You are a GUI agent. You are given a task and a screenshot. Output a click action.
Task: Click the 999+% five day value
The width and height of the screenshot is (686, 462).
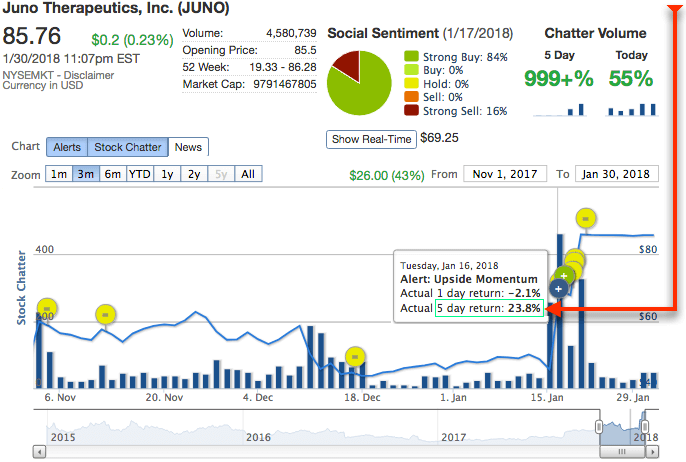[559, 79]
